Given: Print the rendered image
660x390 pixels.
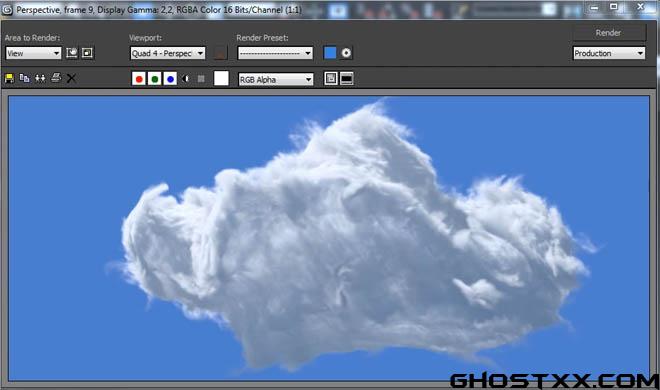Looking at the screenshot, I should (x=56, y=78).
